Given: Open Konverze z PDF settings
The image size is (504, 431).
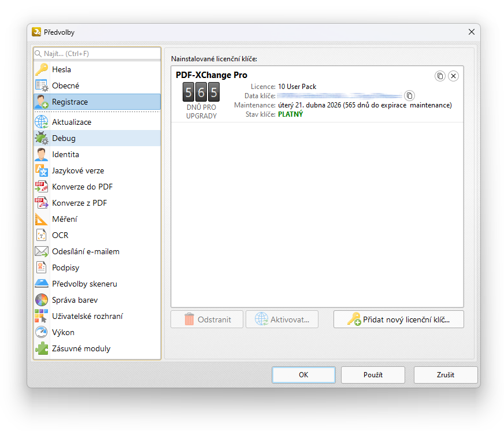Looking at the screenshot, I should 97,203.
